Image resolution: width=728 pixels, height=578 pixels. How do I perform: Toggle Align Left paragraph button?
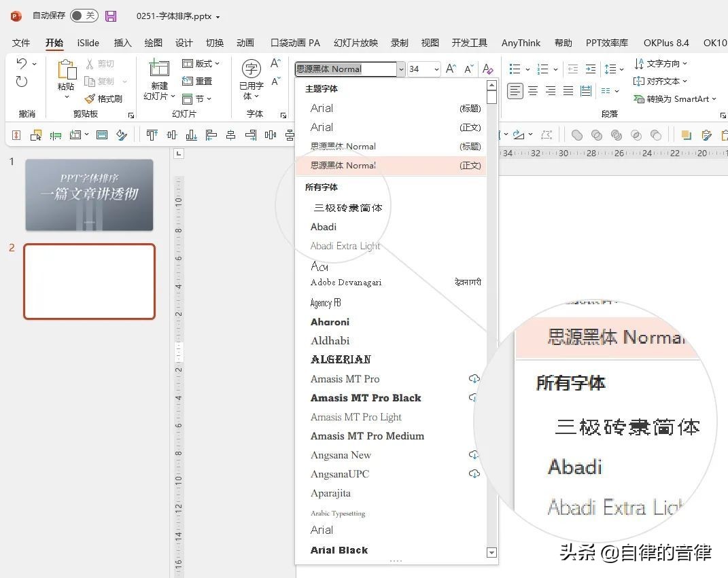(x=515, y=91)
